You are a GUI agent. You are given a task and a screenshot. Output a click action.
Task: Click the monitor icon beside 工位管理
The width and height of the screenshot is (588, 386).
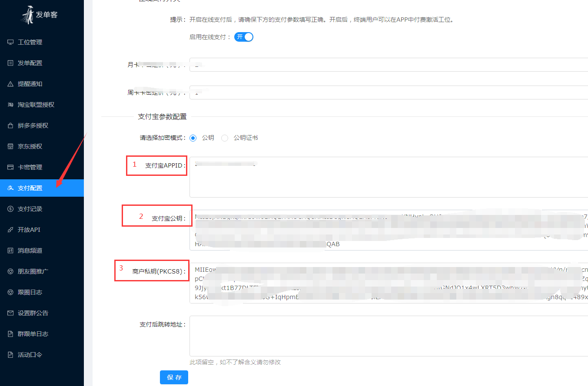pyautogui.click(x=10, y=42)
